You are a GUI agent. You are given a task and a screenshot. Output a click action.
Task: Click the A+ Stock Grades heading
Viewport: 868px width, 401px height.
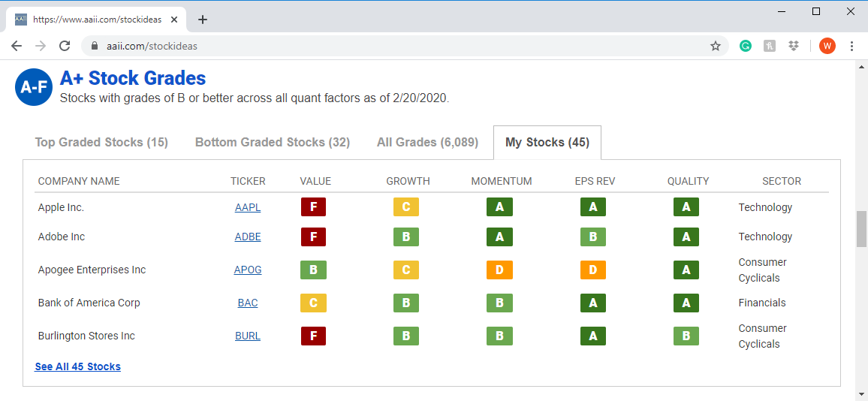point(133,78)
